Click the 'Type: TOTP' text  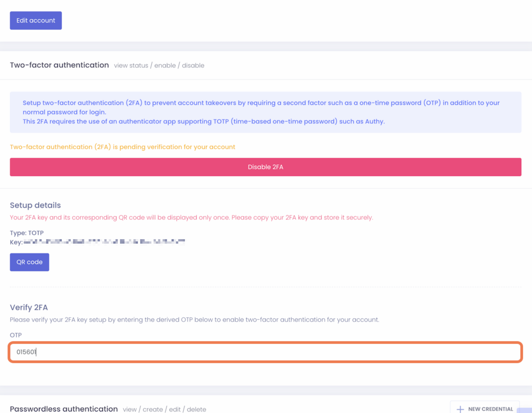[27, 233]
